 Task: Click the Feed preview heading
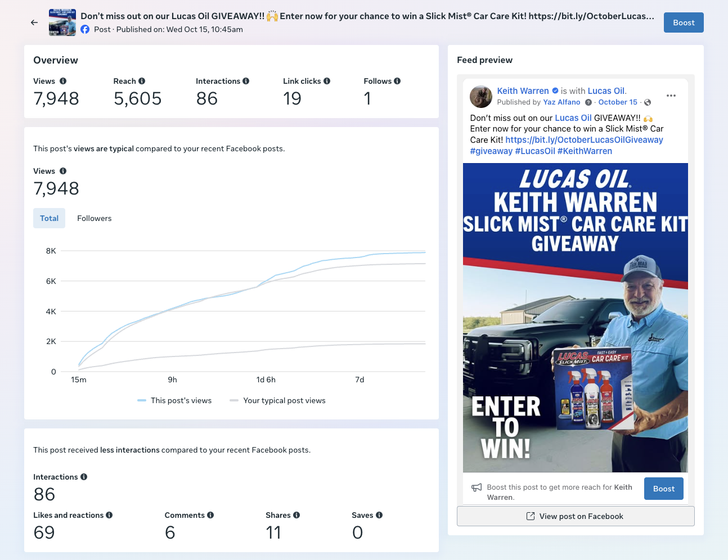point(484,60)
